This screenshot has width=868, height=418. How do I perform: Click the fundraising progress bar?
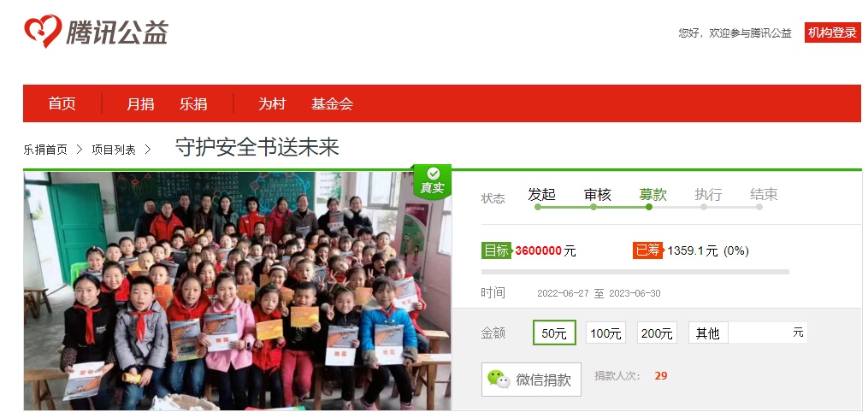point(635,272)
